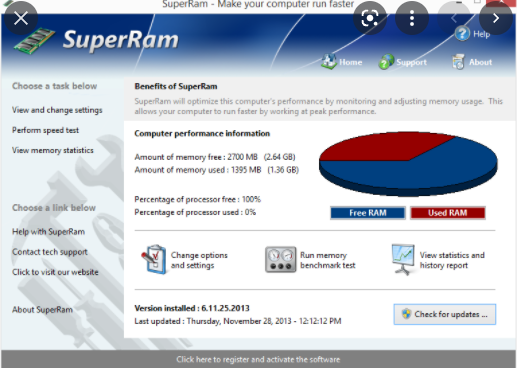Image resolution: width=517 pixels, height=368 pixels.
Task: Click the About document icon
Action: (x=458, y=62)
